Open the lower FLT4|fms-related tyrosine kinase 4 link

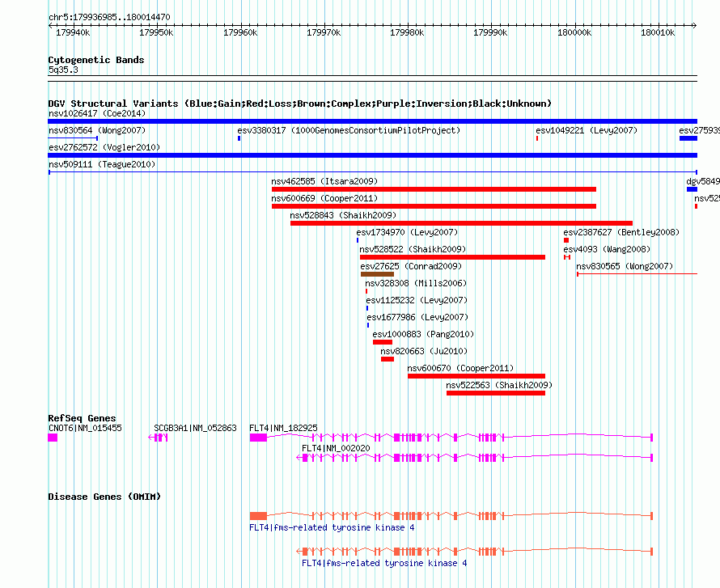click(x=384, y=563)
